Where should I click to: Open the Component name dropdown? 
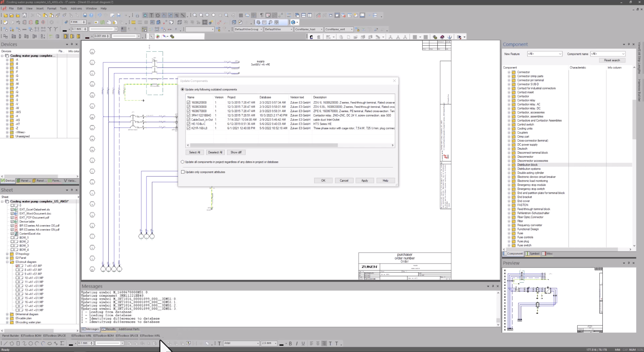click(x=608, y=54)
